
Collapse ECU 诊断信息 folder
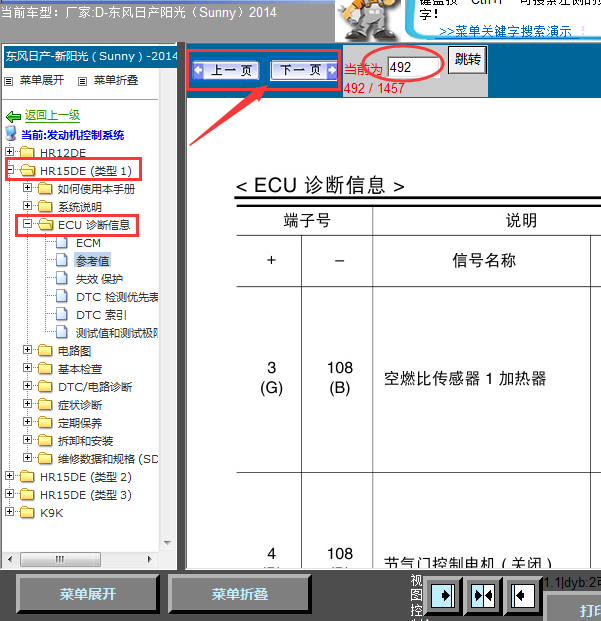pyautogui.click(x=27, y=224)
